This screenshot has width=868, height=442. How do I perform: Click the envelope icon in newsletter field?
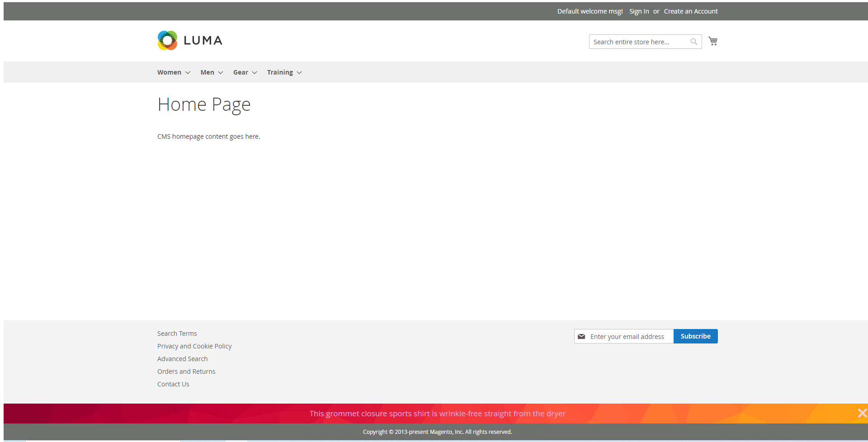pyautogui.click(x=581, y=336)
